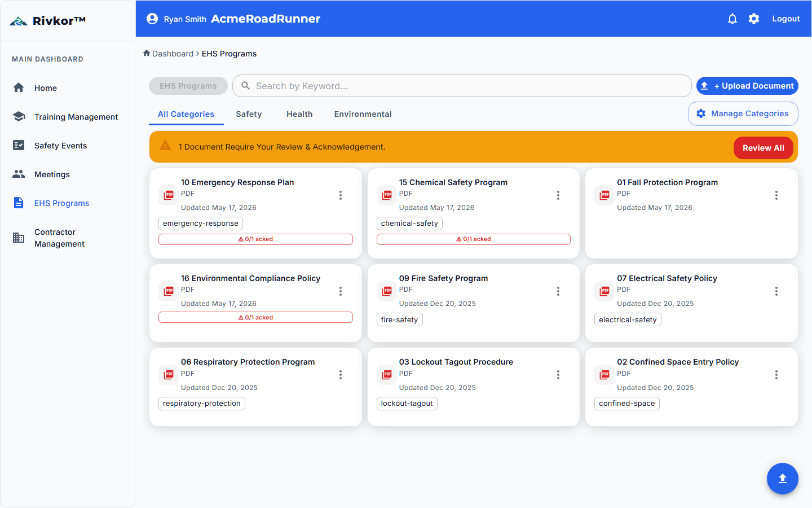Click the EHS Programs pill button
The width and height of the screenshot is (812, 508).
188,86
